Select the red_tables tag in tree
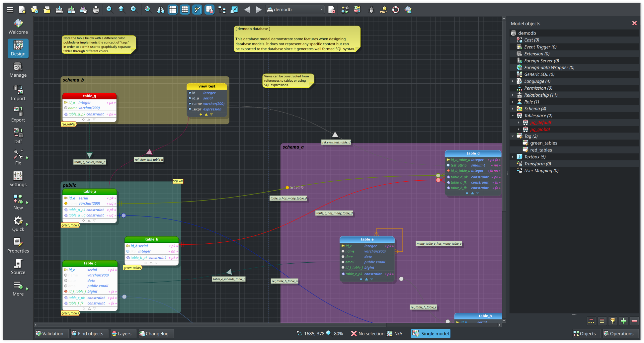Screen dimensions: 644x343 pyautogui.click(x=541, y=150)
